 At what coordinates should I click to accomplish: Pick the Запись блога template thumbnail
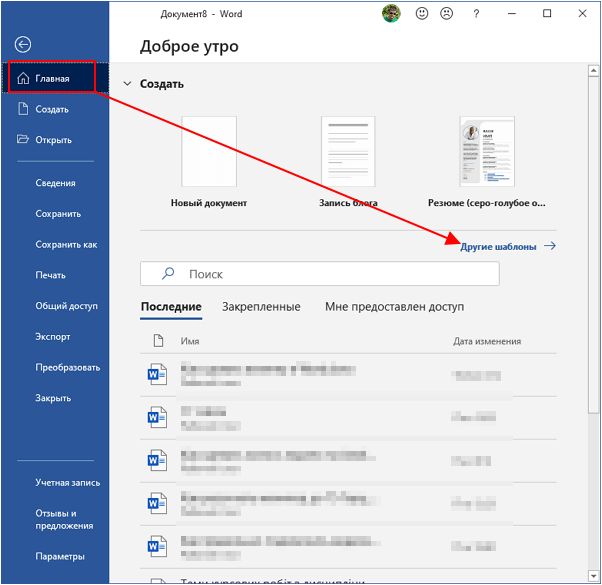coord(348,151)
